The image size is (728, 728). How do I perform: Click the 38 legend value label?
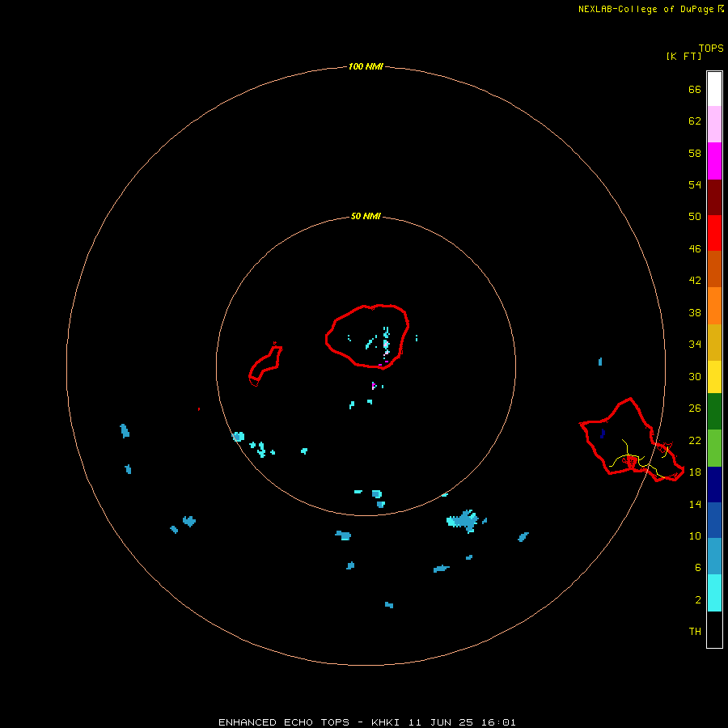695,312
